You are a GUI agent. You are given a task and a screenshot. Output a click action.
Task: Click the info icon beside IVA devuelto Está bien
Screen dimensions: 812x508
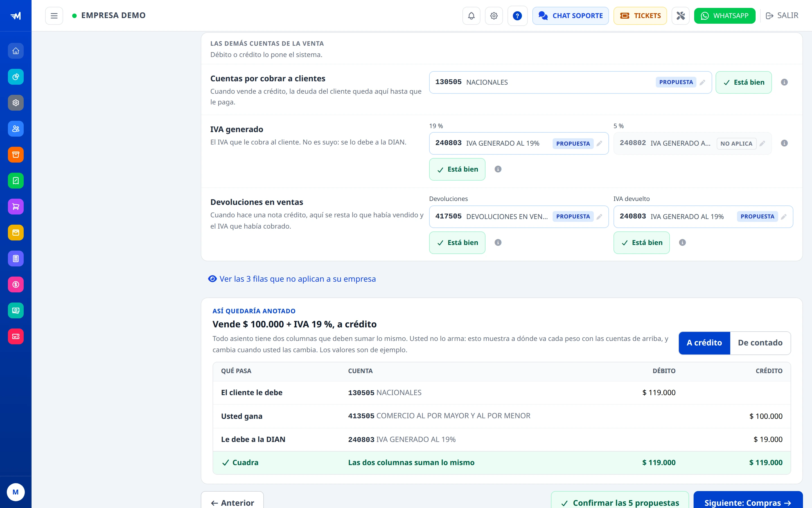click(x=682, y=243)
